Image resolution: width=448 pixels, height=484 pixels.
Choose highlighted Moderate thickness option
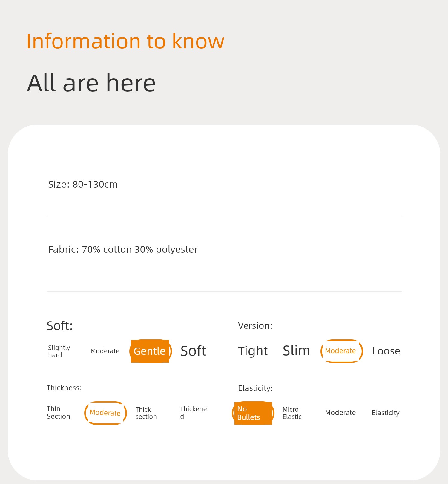click(105, 413)
